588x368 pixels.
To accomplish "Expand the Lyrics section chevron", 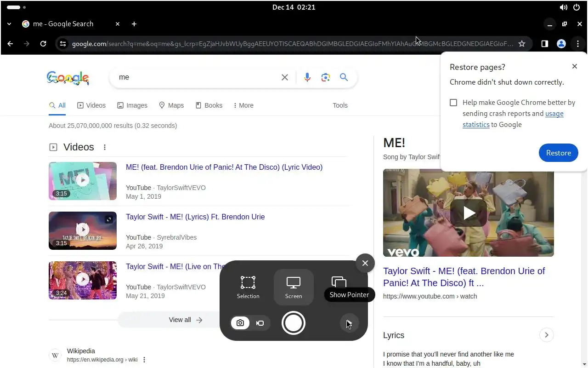I will pos(546,335).
